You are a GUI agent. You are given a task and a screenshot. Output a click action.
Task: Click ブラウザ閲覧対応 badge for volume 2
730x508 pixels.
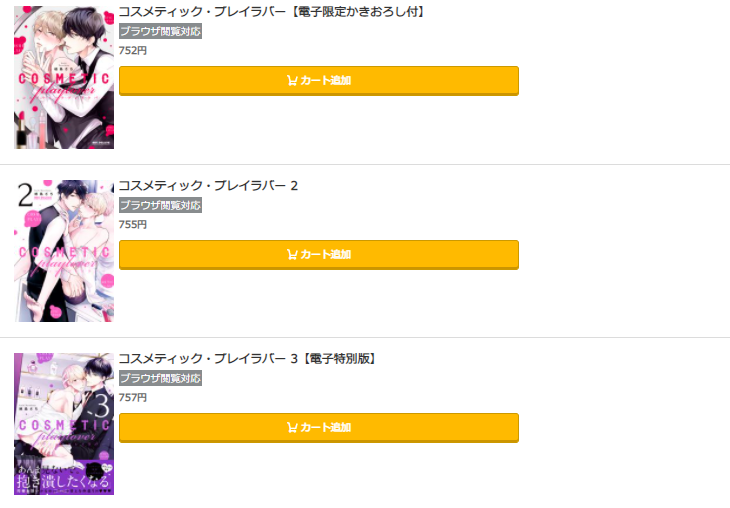161,205
